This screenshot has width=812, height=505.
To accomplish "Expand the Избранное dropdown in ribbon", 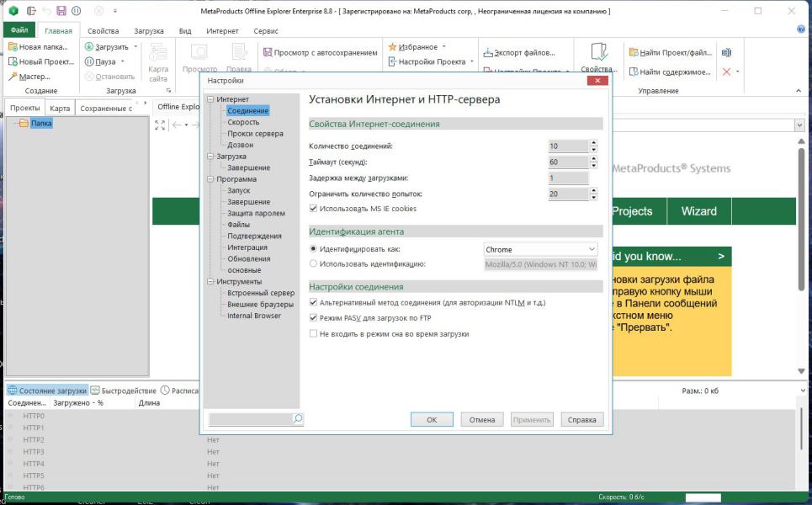I will (x=443, y=47).
